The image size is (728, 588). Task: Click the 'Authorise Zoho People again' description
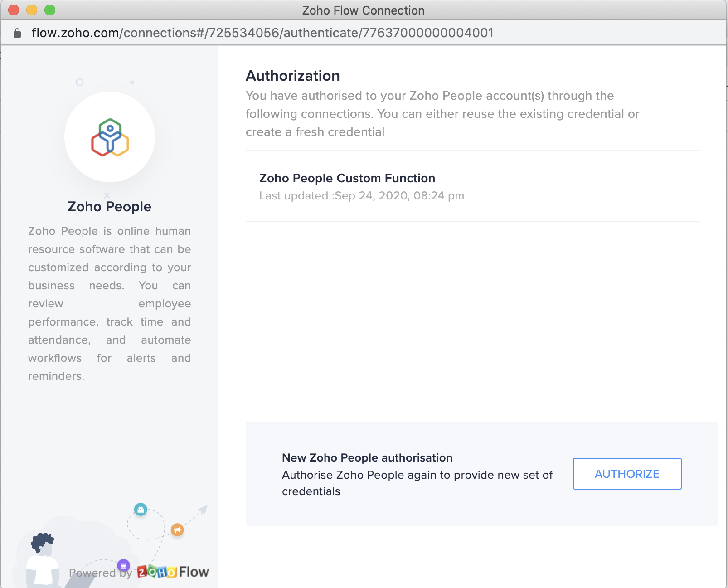(417, 483)
